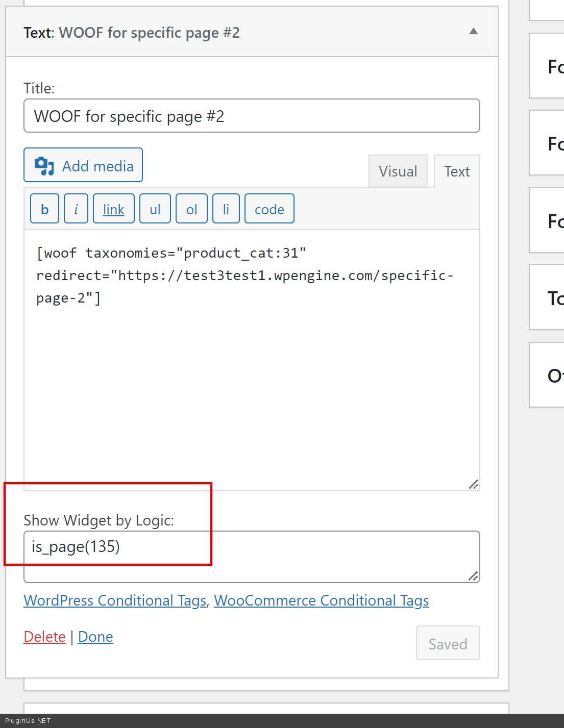The height and width of the screenshot is (728, 564).
Task: Select the Text editor tab
Action: coord(456,171)
